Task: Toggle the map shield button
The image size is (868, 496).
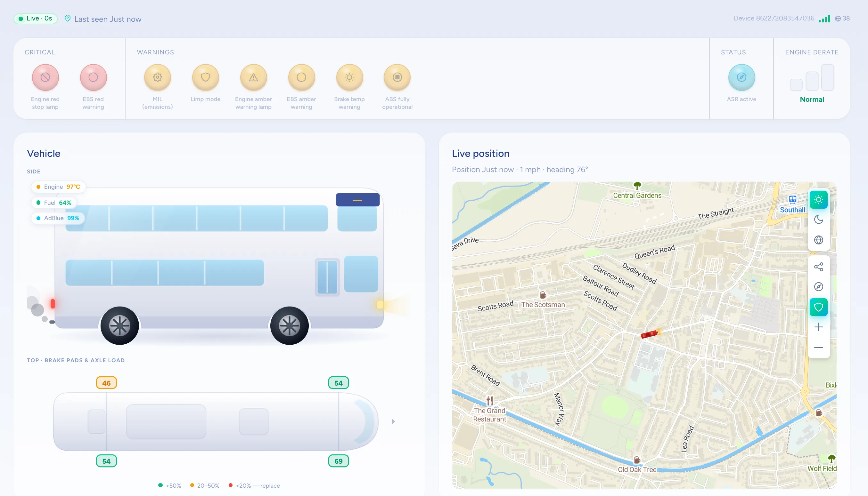Action: 819,307
